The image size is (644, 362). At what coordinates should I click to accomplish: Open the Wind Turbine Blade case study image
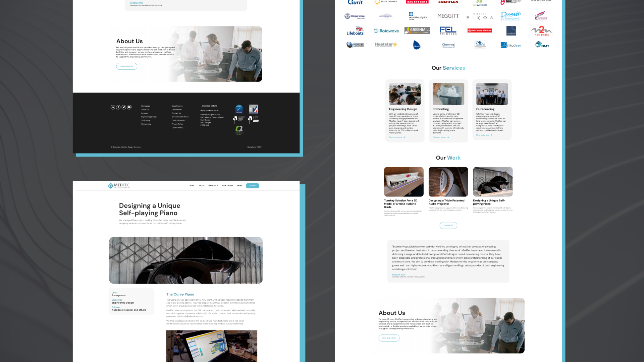404,182
